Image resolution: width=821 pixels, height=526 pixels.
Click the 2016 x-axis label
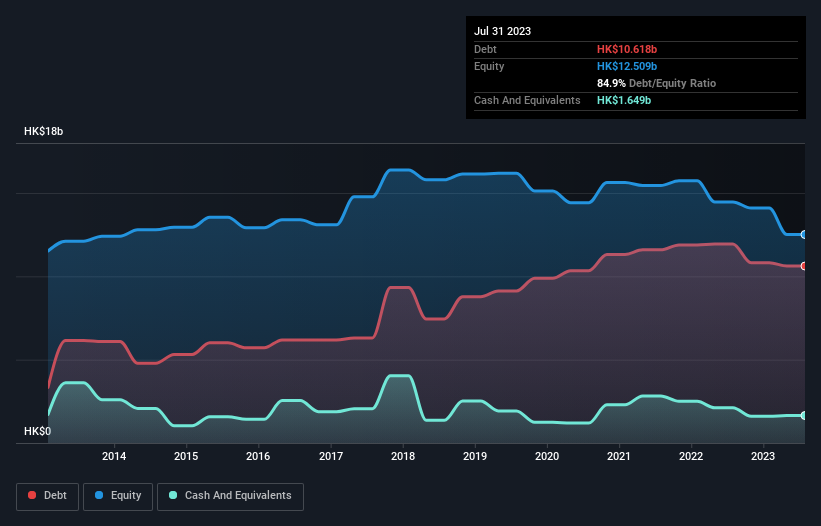258,456
